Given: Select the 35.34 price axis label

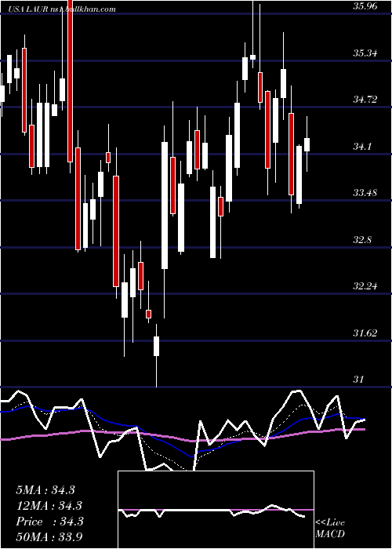Looking at the screenshot, I should tap(365, 53).
